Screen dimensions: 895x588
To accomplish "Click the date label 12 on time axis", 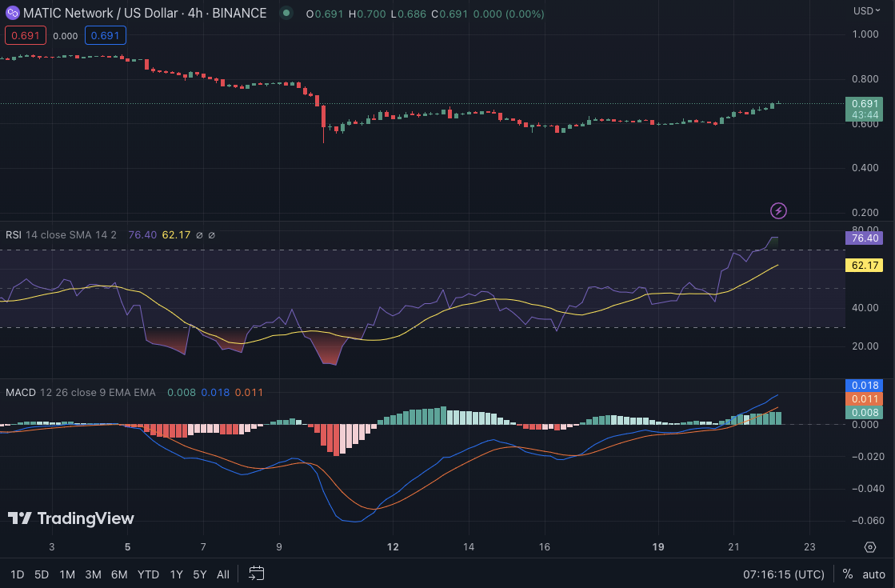I will [393, 547].
